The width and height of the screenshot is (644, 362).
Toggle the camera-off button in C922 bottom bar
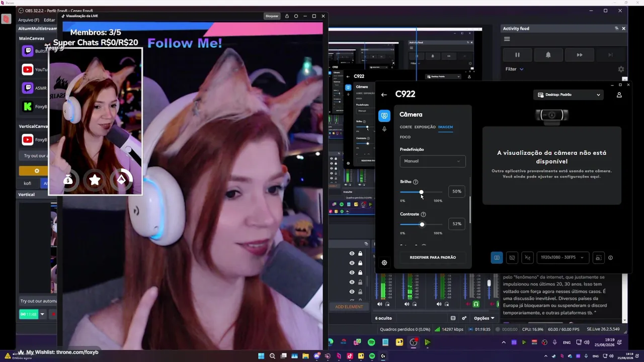coord(512,257)
